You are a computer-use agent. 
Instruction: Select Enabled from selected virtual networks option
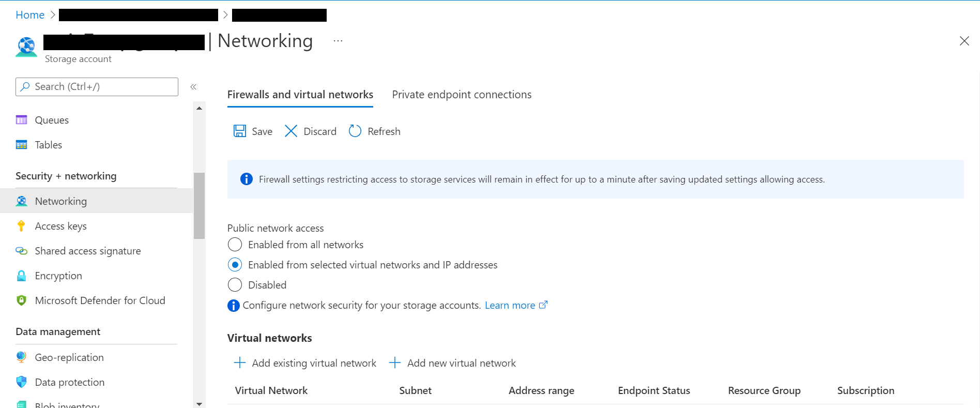[235, 265]
